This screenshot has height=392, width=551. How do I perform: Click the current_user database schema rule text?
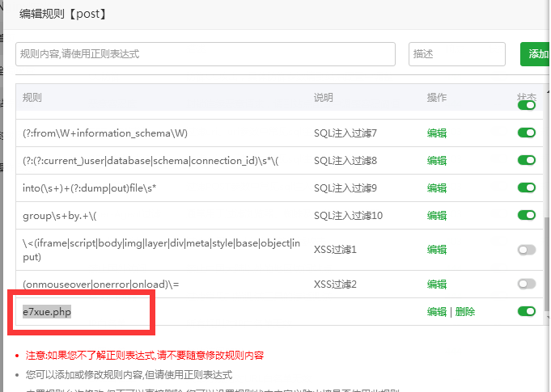(150, 160)
